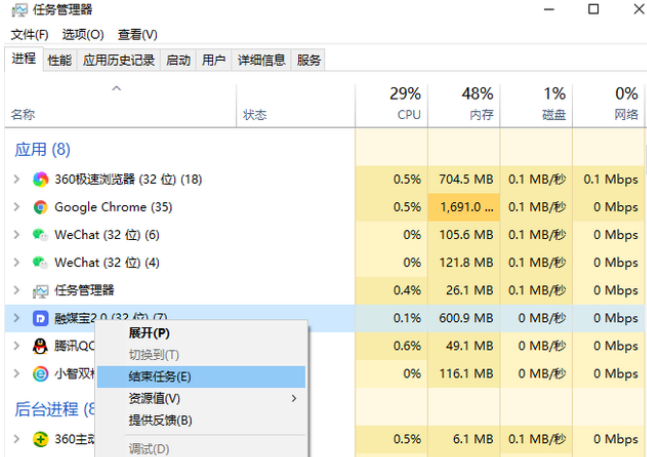Switch to the 详细信息 tab
This screenshot has height=457, width=647.
(262, 60)
